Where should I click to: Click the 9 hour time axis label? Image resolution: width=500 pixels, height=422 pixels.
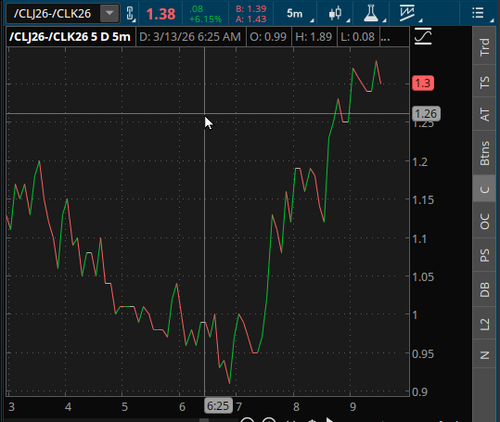pyautogui.click(x=353, y=407)
